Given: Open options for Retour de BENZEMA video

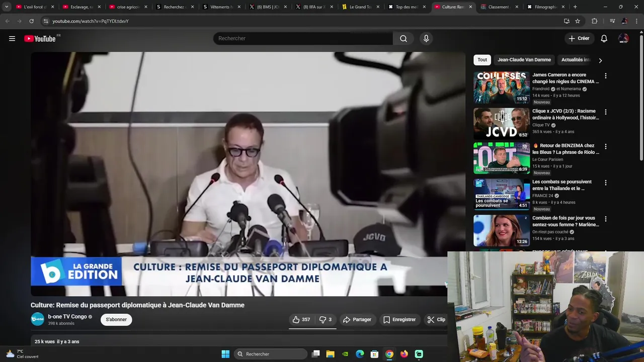Looking at the screenshot, I should coord(605,147).
